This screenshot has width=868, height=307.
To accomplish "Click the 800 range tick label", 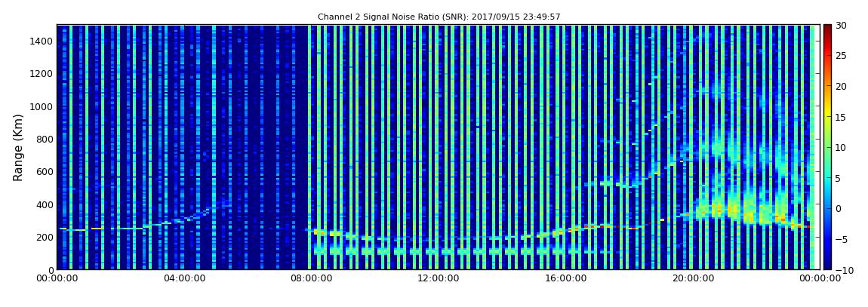I will (x=45, y=140).
